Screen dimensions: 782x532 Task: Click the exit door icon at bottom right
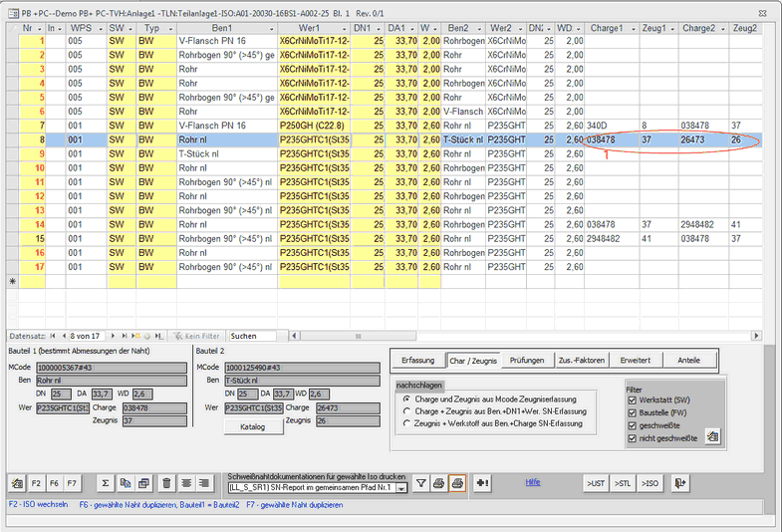(x=680, y=483)
